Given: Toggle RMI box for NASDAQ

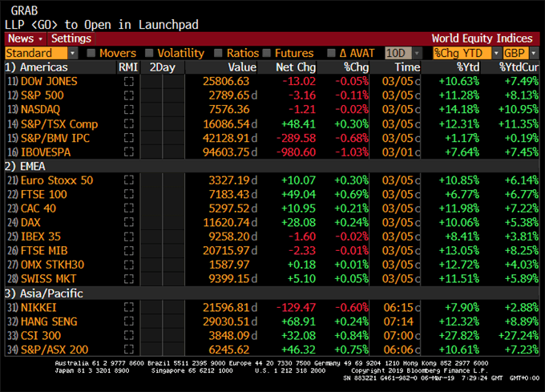Looking at the screenshot, I should (128, 110).
